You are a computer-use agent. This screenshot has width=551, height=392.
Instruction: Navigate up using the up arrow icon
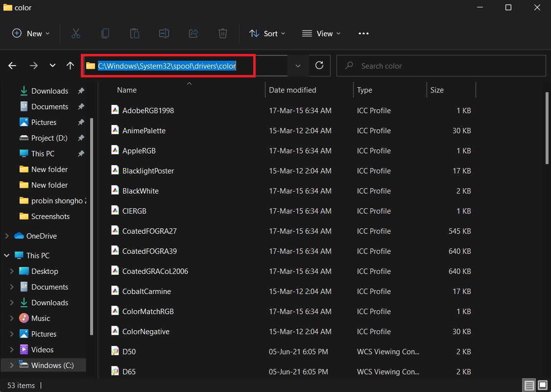click(x=70, y=65)
